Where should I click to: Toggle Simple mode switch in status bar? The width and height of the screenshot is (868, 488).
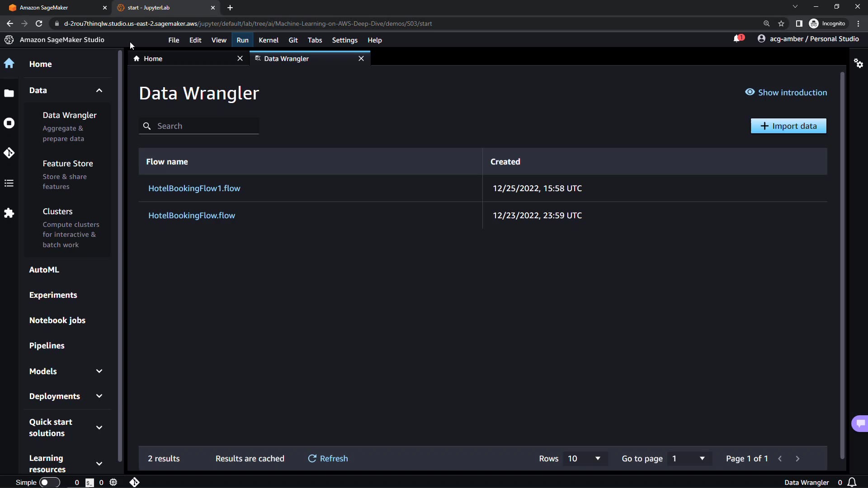click(49, 482)
